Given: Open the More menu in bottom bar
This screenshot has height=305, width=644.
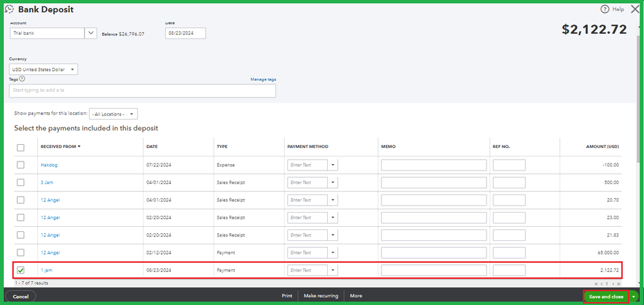Looking at the screenshot, I should point(356,295).
